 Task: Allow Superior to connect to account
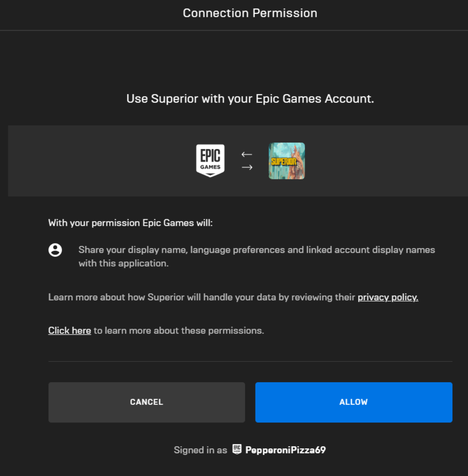click(354, 402)
